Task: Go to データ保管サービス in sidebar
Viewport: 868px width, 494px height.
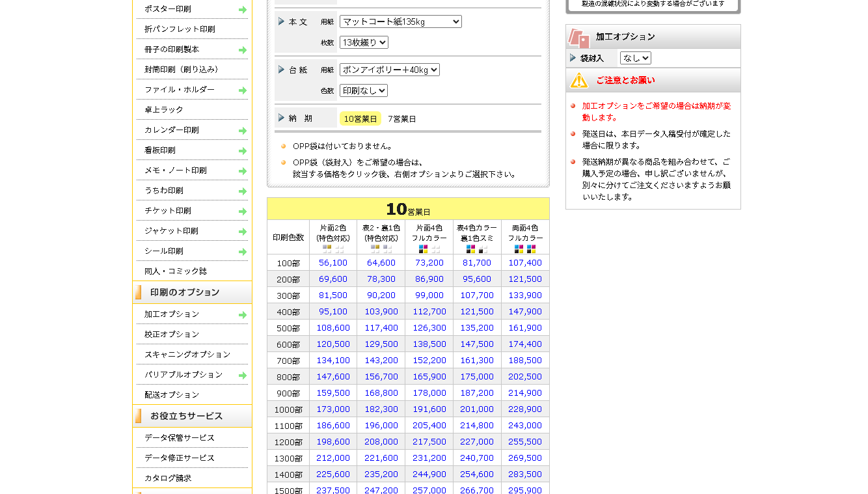Action: coord(180,437)
